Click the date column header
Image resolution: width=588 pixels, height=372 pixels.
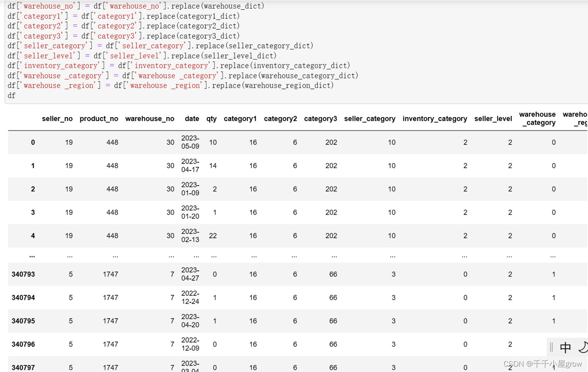(192, 119)
